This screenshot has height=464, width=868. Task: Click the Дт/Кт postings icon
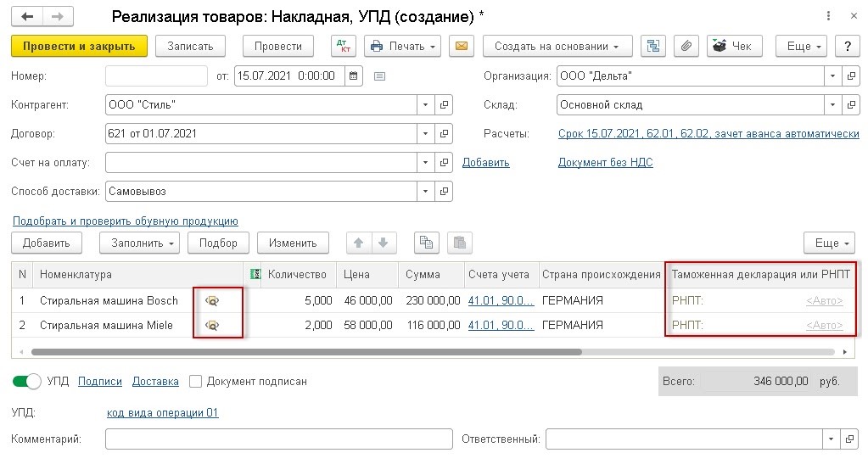(344, 46)
